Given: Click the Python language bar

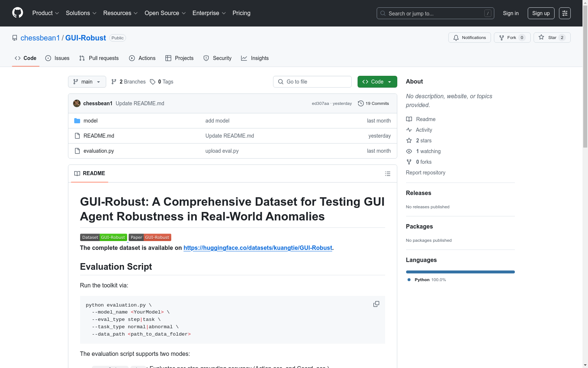Looking at the screenshot, I should point(460,272).
